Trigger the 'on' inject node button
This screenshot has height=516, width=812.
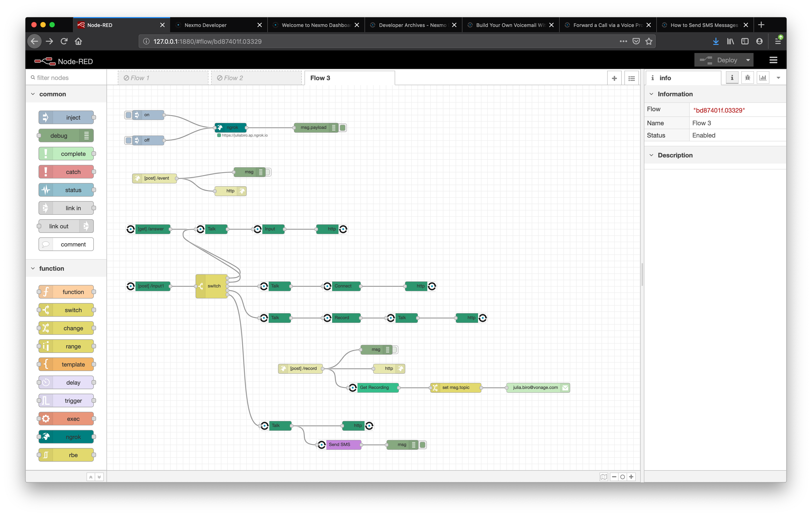pos(128,115)
